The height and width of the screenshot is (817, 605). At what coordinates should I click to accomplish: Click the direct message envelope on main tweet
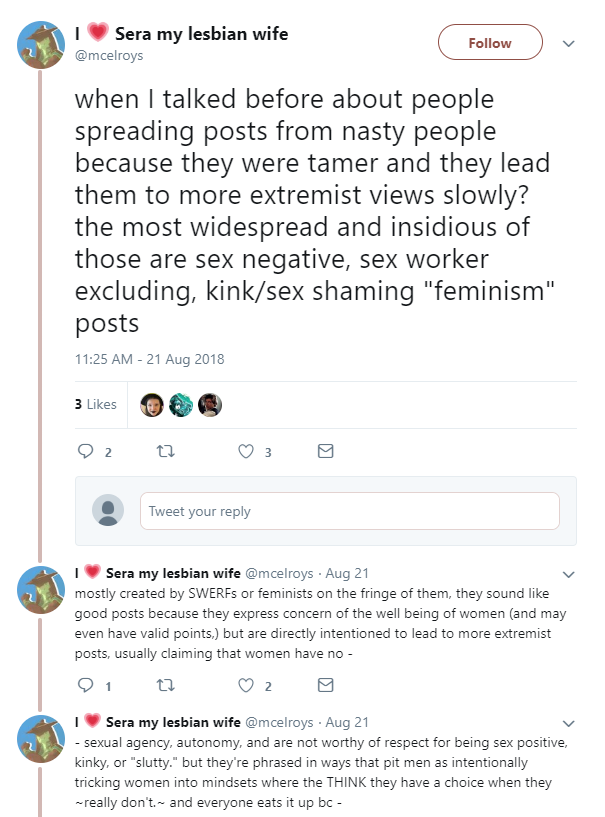[x=325, y=452]
